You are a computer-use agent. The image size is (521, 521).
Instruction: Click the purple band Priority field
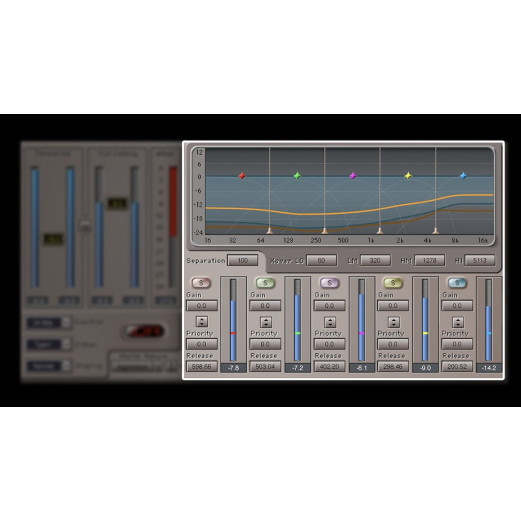click(329, 344)
